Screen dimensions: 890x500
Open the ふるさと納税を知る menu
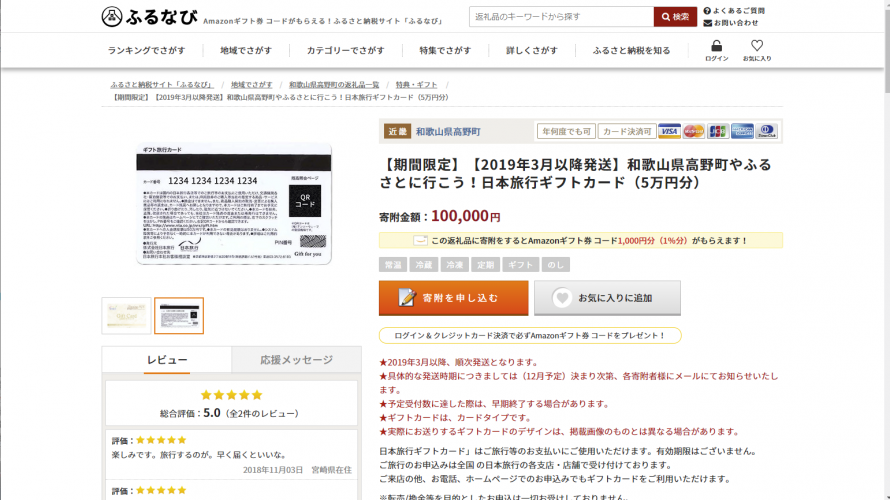pos(631,51)
